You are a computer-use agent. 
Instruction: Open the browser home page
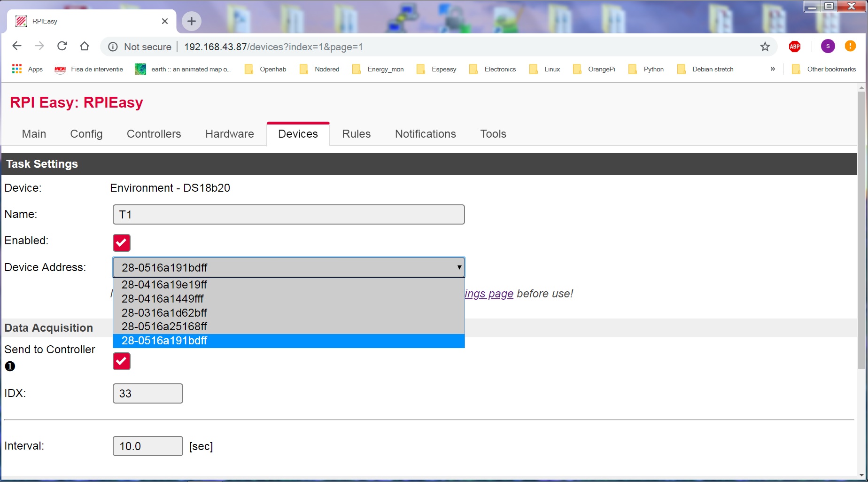pos(85,46)
